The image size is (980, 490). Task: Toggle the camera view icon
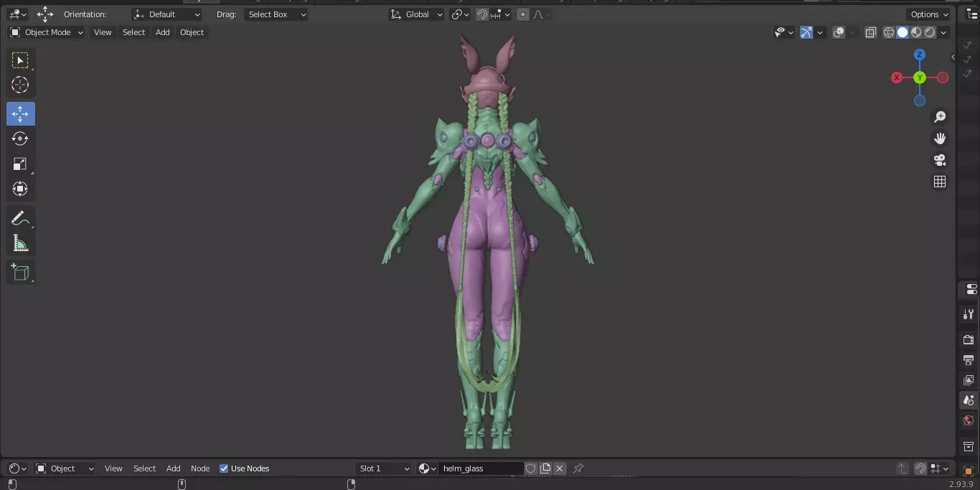tap(940, 160)
